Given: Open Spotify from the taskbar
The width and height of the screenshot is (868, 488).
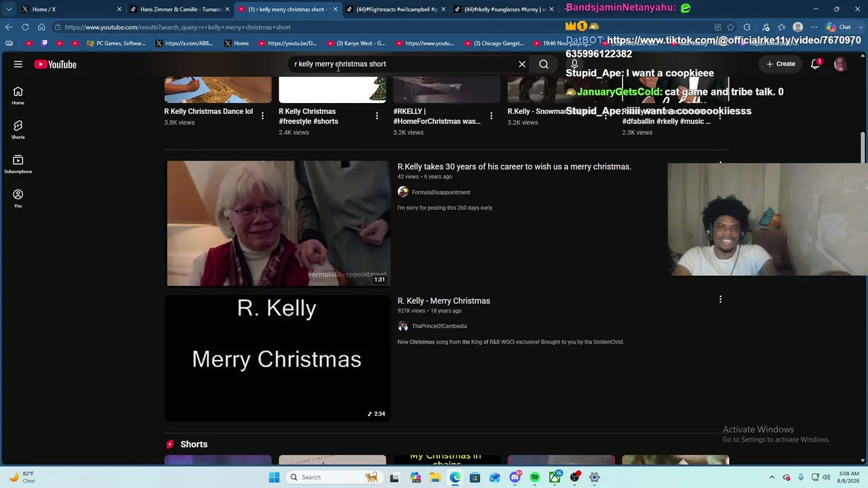Looking at the screenshot, I should 535,477.
